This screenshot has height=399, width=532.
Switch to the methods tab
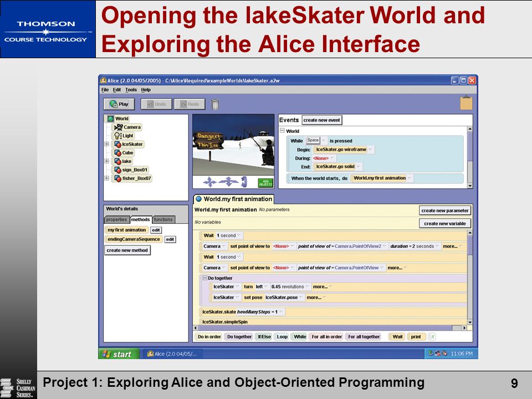140,219
